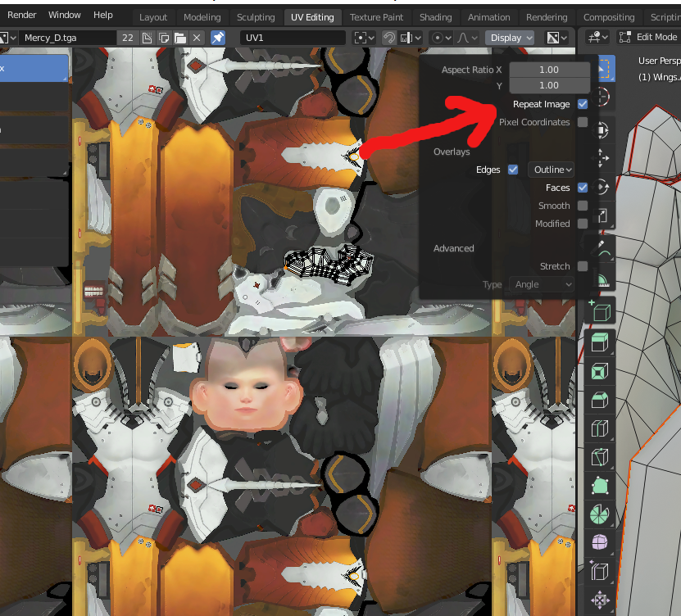
Task: Open the proportional falloff curve dropdown
Action: [467, 38]
